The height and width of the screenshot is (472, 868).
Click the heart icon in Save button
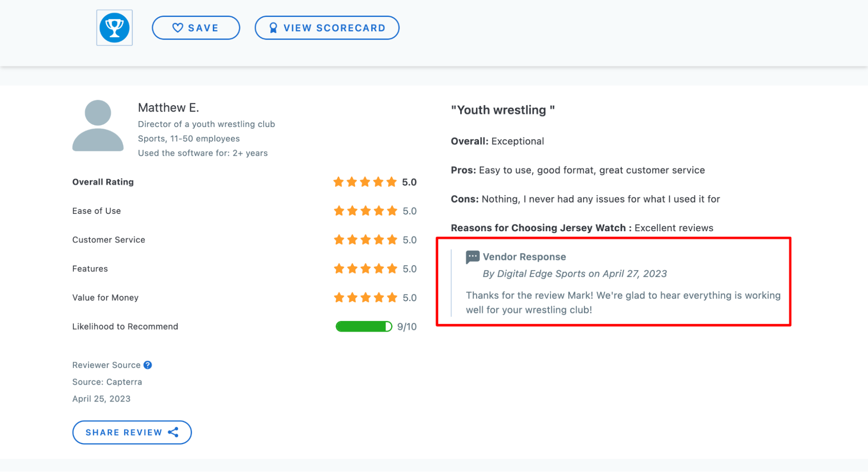(178, 28)
